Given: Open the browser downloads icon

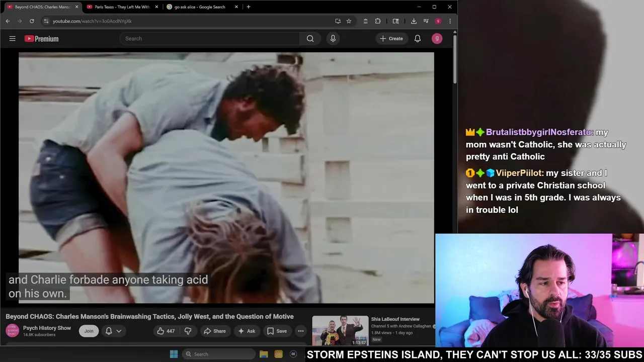Looking at the screenshot, I should click(414, 21).
